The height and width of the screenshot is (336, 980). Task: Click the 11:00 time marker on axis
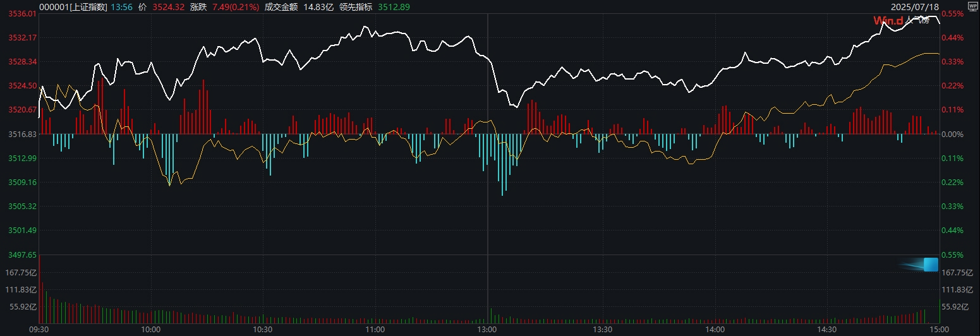(x=375, y=330)
